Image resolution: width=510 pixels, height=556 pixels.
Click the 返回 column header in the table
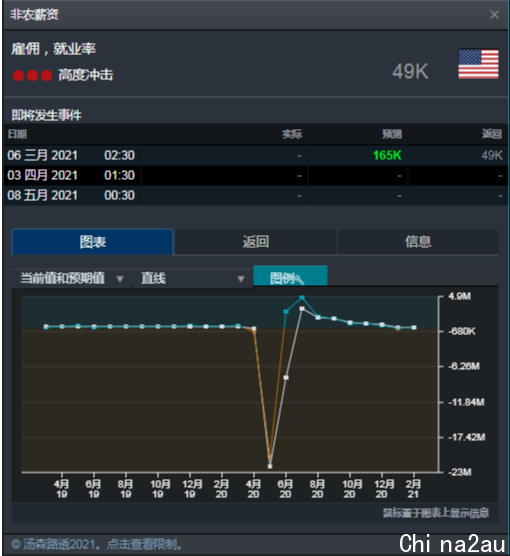[492, 134]
